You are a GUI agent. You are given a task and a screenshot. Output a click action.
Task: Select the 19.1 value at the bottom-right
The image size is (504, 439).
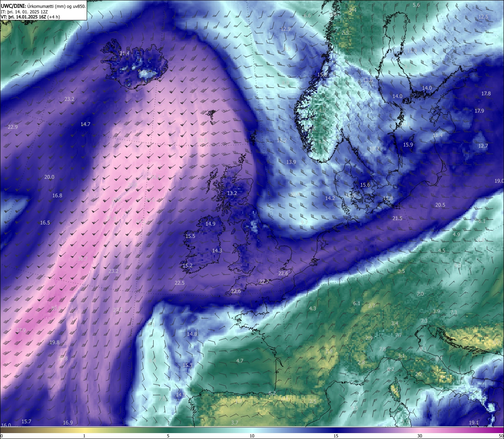(x=474, y=422)
